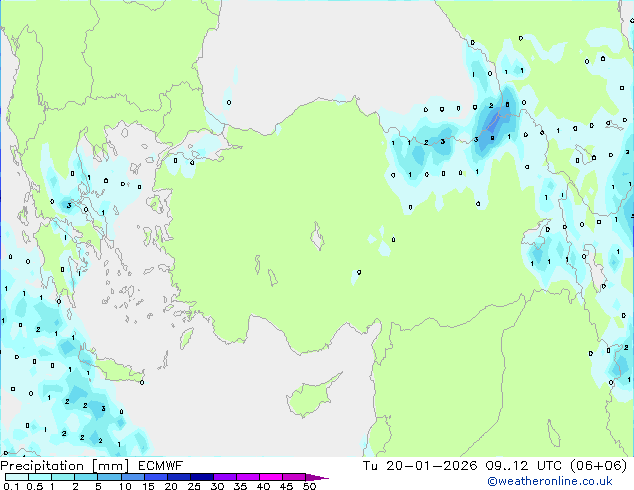Click the '09..12 UTC' time text
Image resolution: width=634 pixels, height=490 pixels.
524,466
